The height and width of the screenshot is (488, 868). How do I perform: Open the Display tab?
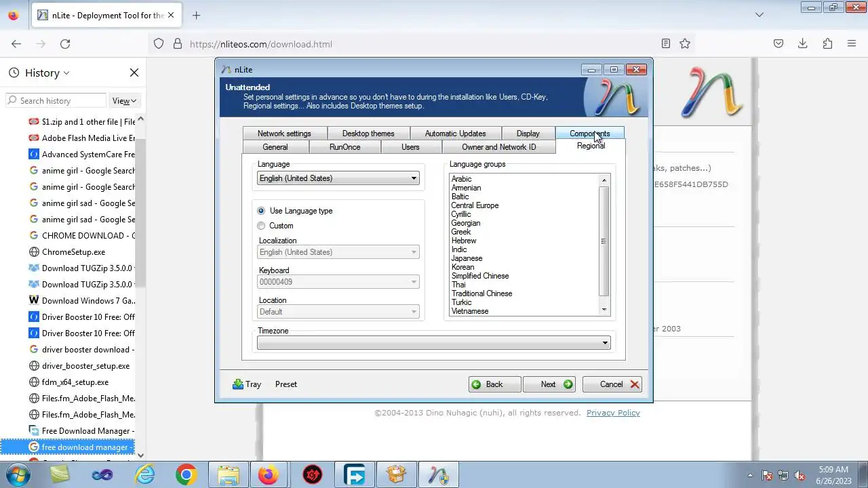[528, 134]
